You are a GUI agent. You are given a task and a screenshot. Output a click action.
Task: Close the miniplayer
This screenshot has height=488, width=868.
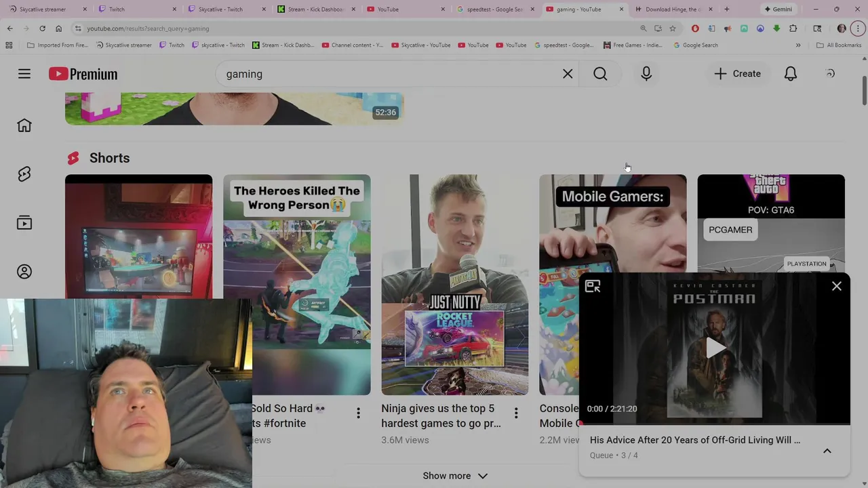[837, 287]
